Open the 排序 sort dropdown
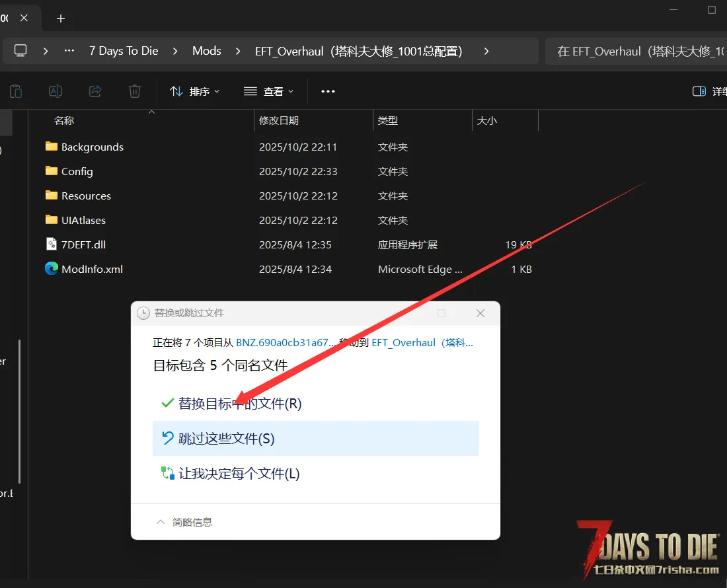 tap(195, 91)
